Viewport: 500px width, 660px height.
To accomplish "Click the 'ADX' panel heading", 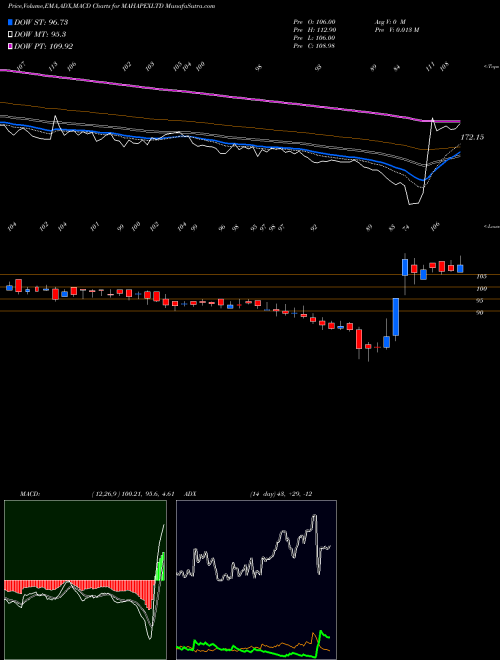I will tap(191, 494).
